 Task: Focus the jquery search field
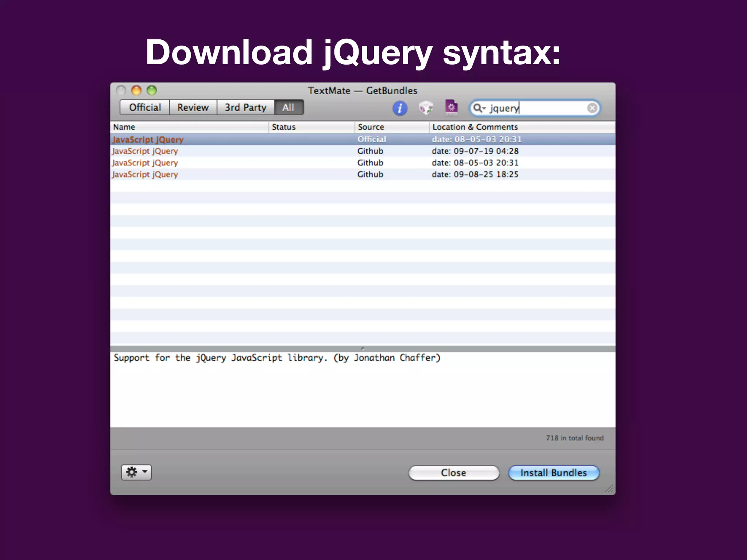(x=535, y=108)
